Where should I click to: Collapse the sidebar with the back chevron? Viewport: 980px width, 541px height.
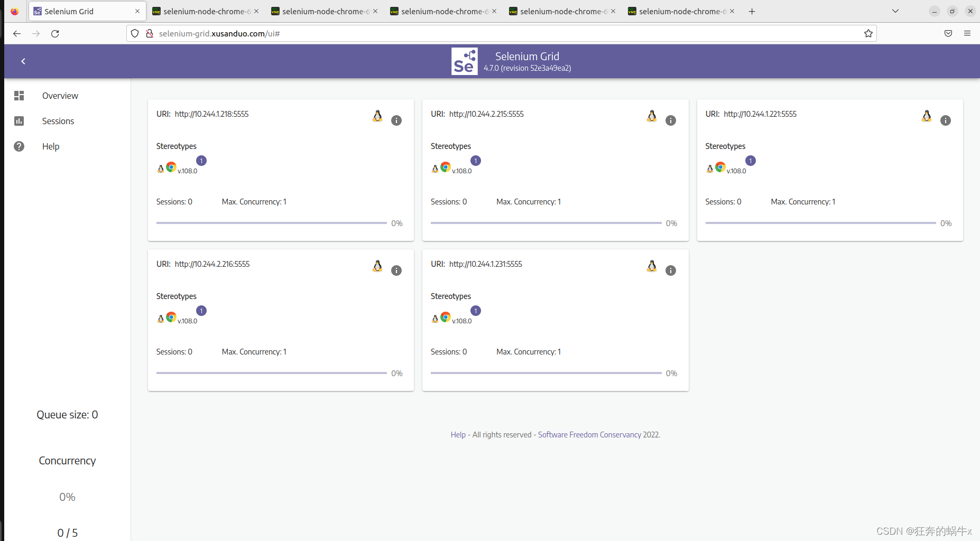(x=23, y=61)
